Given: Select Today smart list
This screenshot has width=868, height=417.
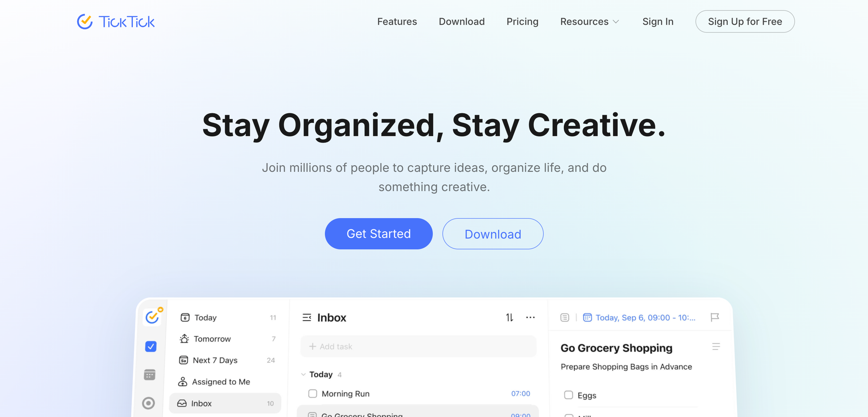Looking at the screenshot, I should [x=227, y=318].
